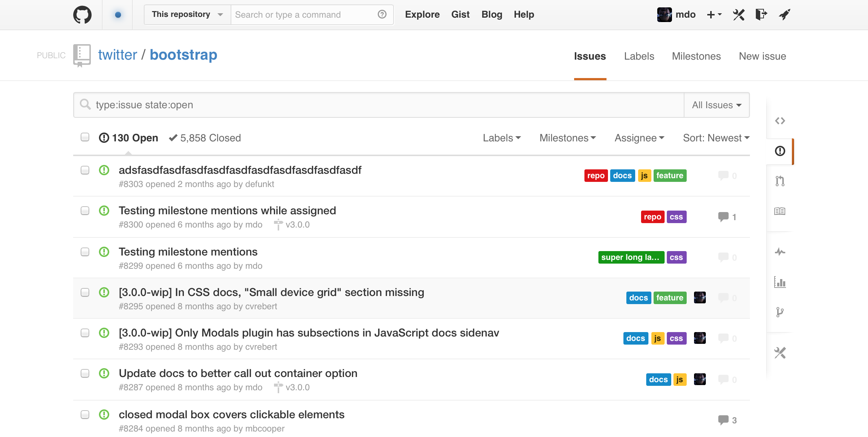Open the Code section in sidebar
The image size is (868, 437).
point(780,121)
